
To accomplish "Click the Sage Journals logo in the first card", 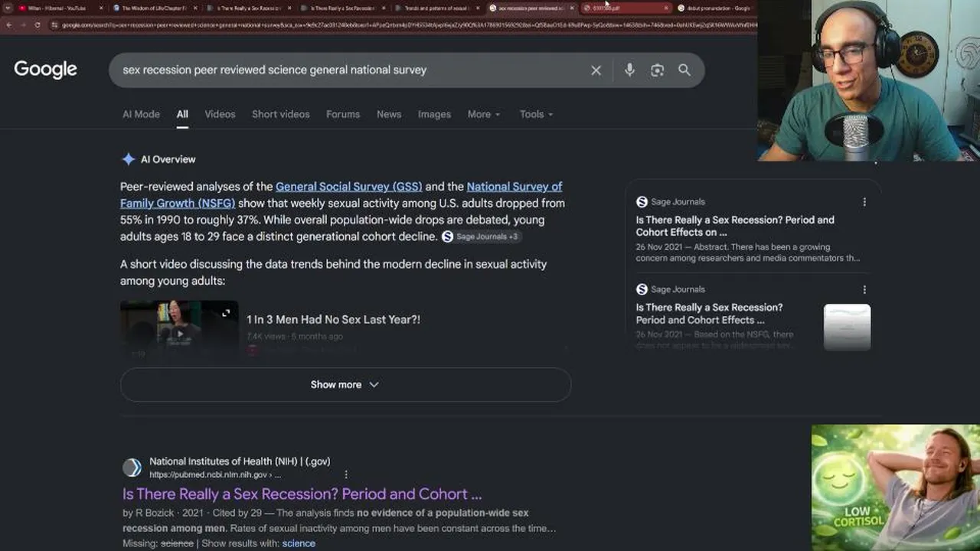I will pos(642,202).
